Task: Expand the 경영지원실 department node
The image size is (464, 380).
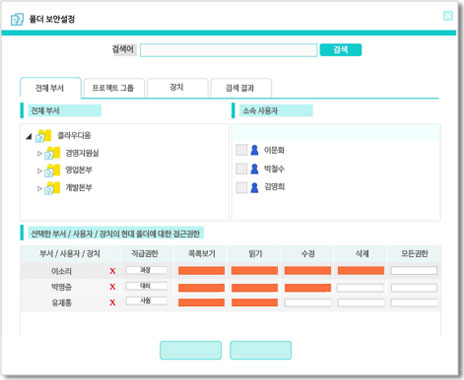Action: tap(39, 153)
